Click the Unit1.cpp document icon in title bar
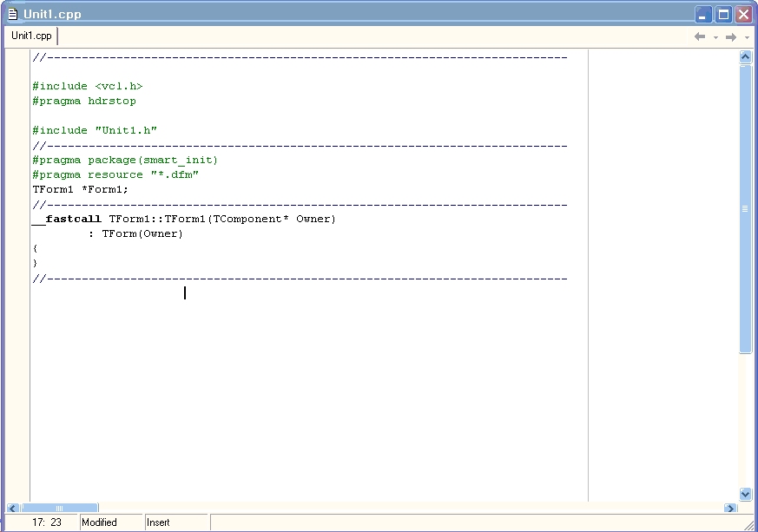Viewport: 758px width, 532px height. tap(12, 14)
